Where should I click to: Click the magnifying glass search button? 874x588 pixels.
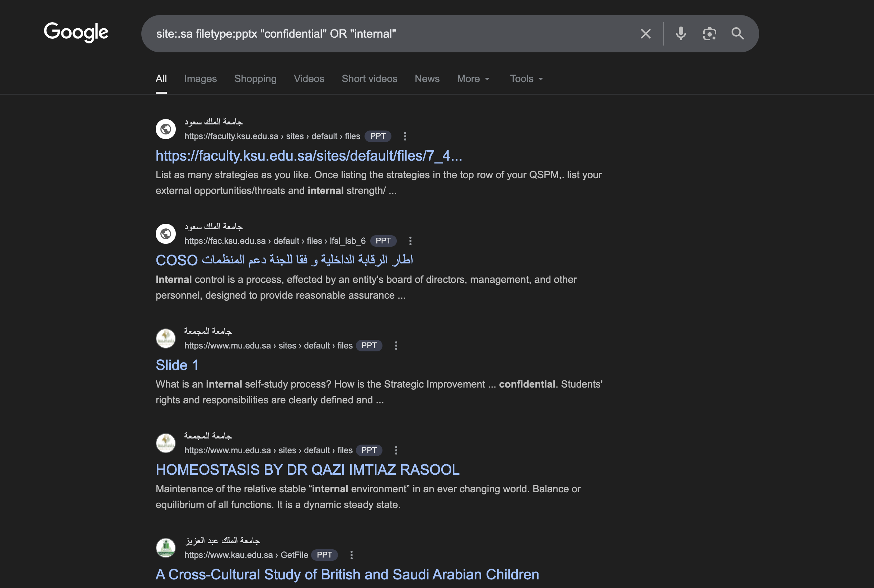click(x=737, y=34)
